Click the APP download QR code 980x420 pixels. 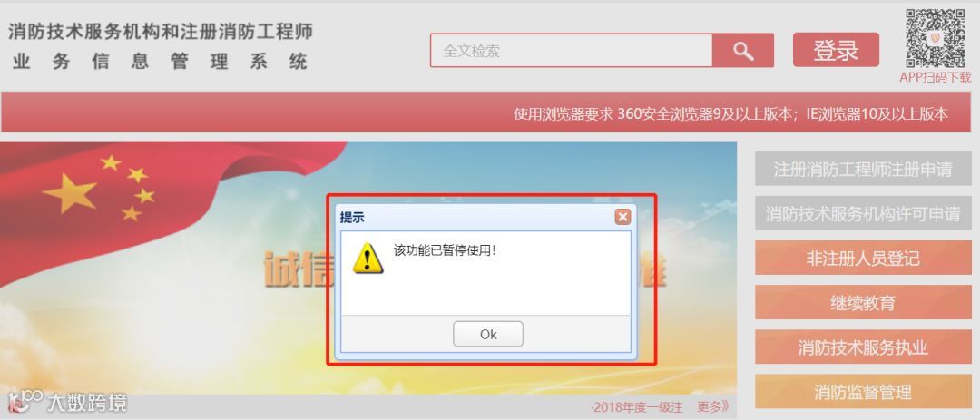[936, 38]
